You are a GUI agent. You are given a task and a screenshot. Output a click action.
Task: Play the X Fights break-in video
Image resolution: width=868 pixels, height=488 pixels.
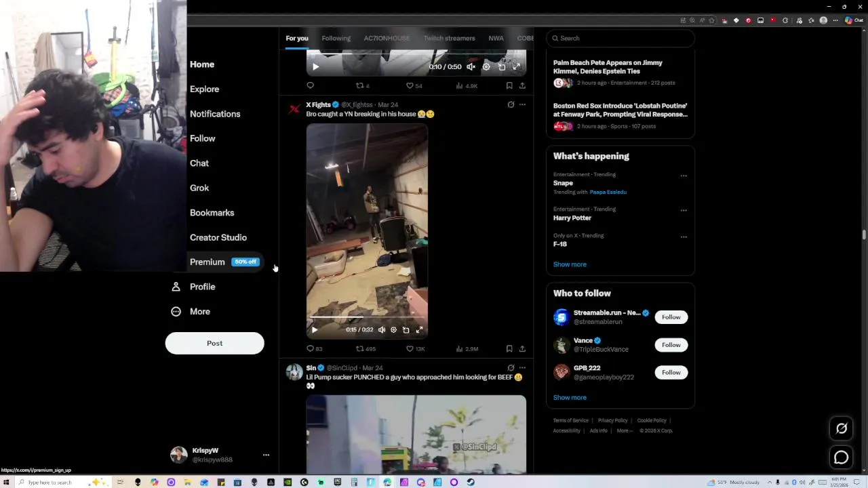[315, 330]
